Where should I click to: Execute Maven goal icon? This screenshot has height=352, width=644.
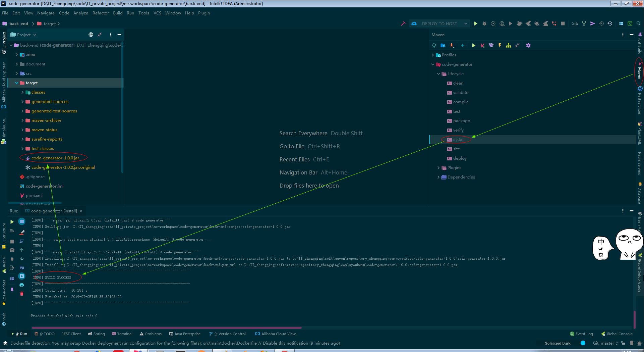pyautogui.click(x=482, y=45)
